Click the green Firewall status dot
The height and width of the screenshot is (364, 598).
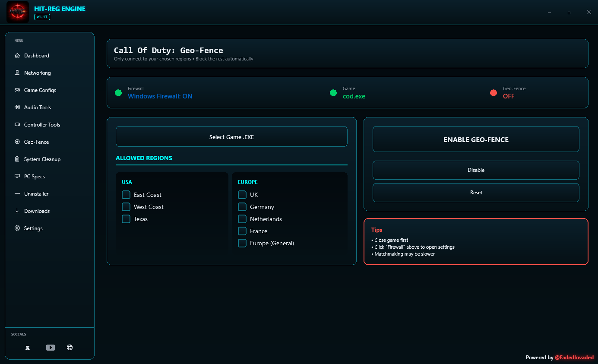point(118,93)
